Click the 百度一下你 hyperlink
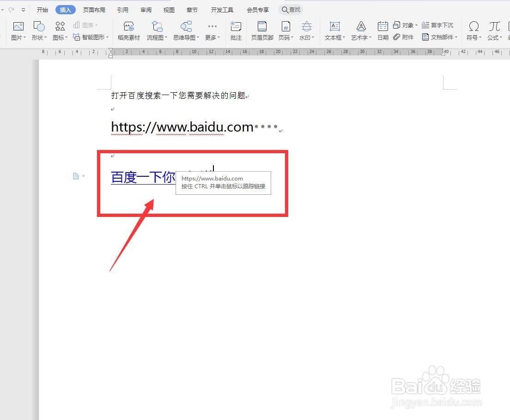The height and width of the screenshot is (420, 510). click(143, 178)
